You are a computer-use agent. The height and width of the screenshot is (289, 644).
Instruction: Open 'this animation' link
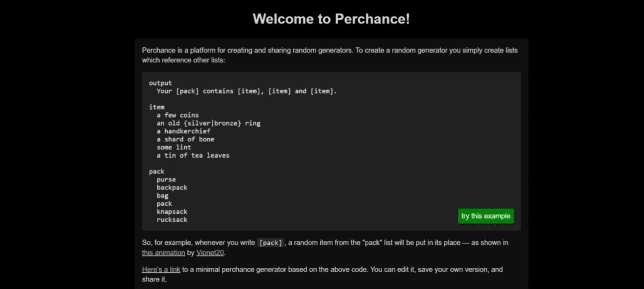(x=163, y=253)
